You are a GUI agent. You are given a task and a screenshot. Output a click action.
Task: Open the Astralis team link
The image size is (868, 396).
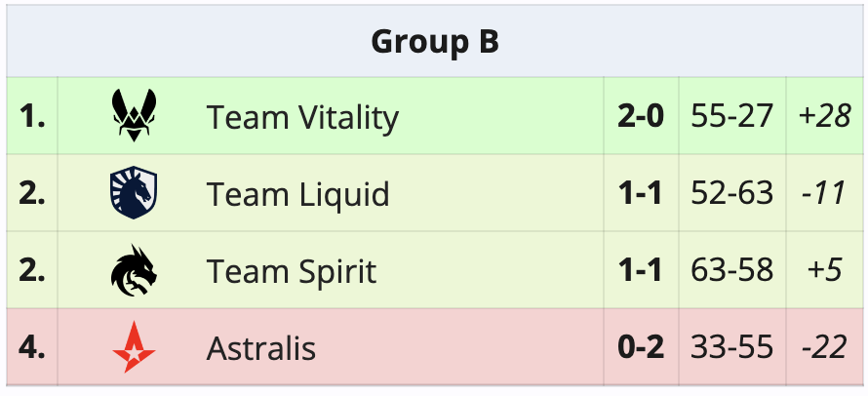coord(260,348)
